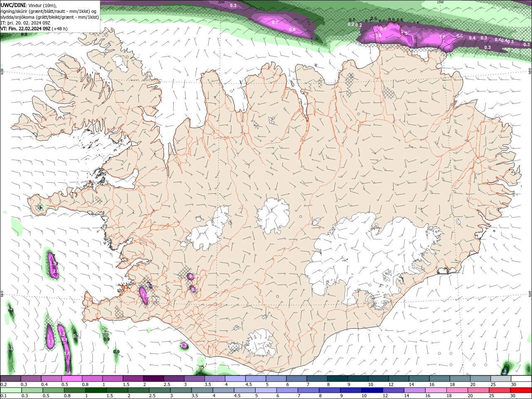Click the pale lavender swatch labeled 4 in upper legend

234,379
